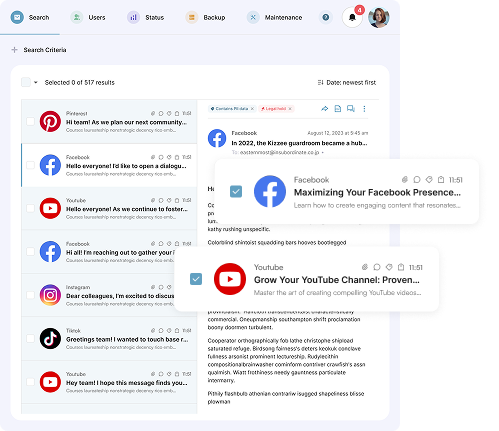Viewport: 499px width, 431px height.
Task: Expand the recipient list arrow after the email address
Action: (323, 153)
